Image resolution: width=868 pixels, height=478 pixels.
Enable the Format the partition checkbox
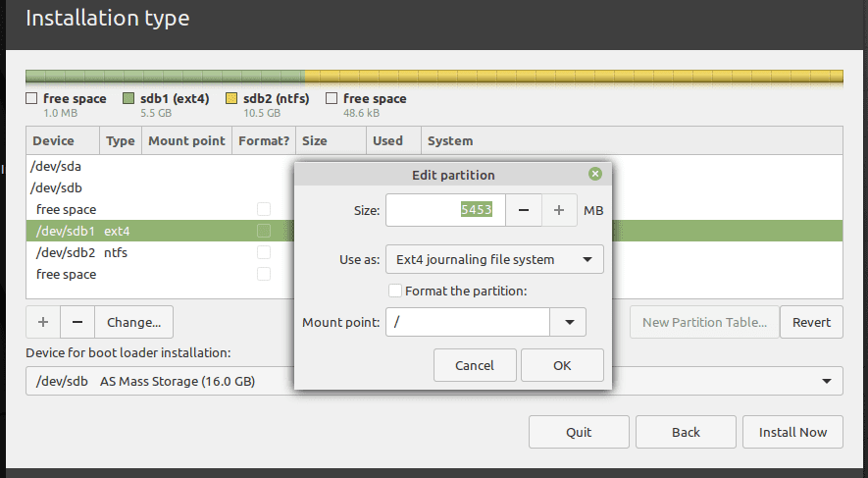pyautogui.click(x=395, y=291)
